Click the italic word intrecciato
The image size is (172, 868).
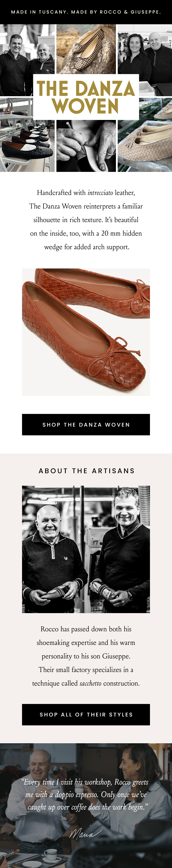tap(100, 193)
